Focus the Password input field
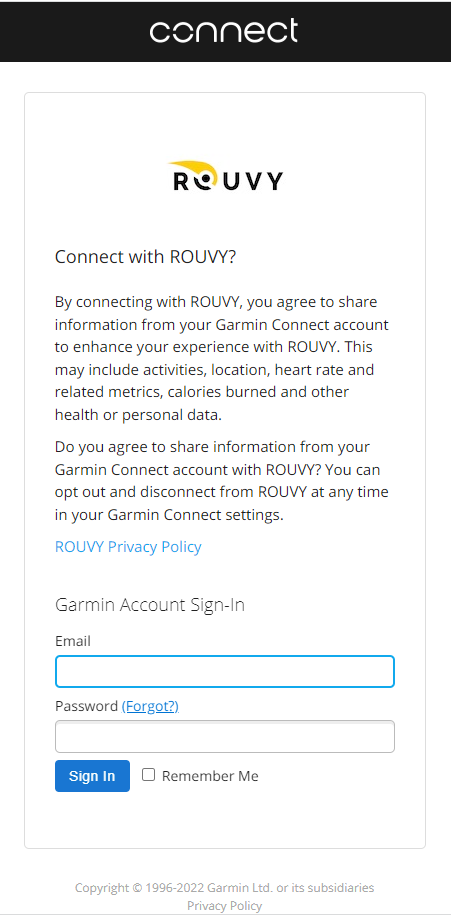This screenshot has height=915, width=451. pos(225,736)
